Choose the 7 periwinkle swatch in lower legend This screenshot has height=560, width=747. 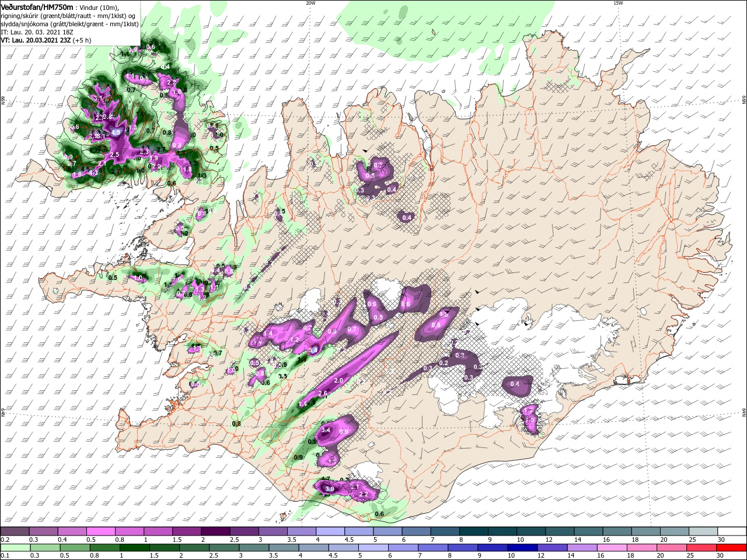pos(432,547)
